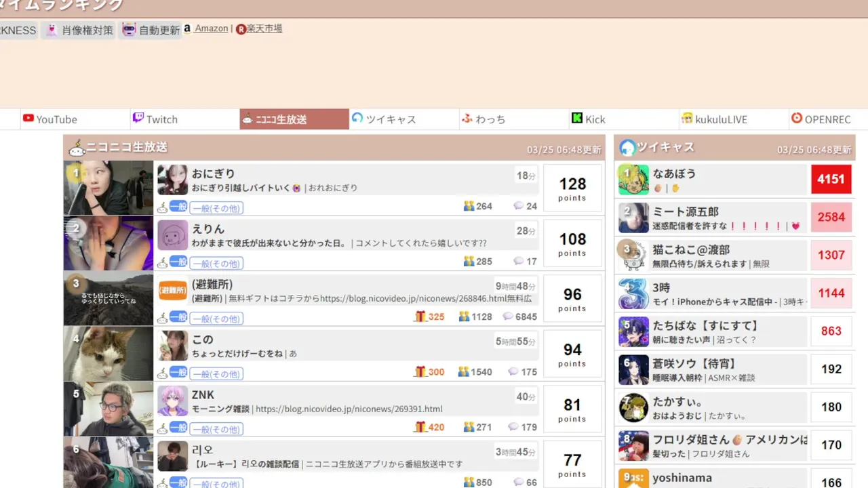
Task: Click the 猫こねこ@渡部 avatar icon
Action: (633, 256)
